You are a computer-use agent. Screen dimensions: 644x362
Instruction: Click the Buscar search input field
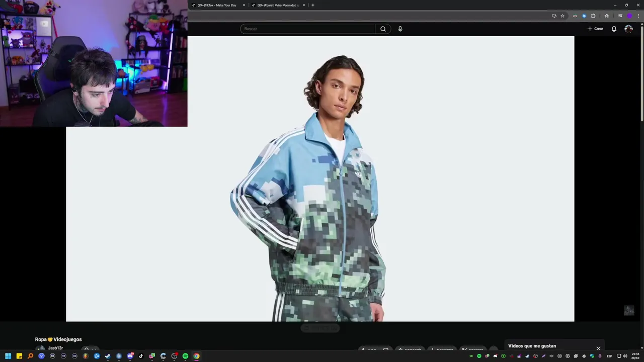307,29
